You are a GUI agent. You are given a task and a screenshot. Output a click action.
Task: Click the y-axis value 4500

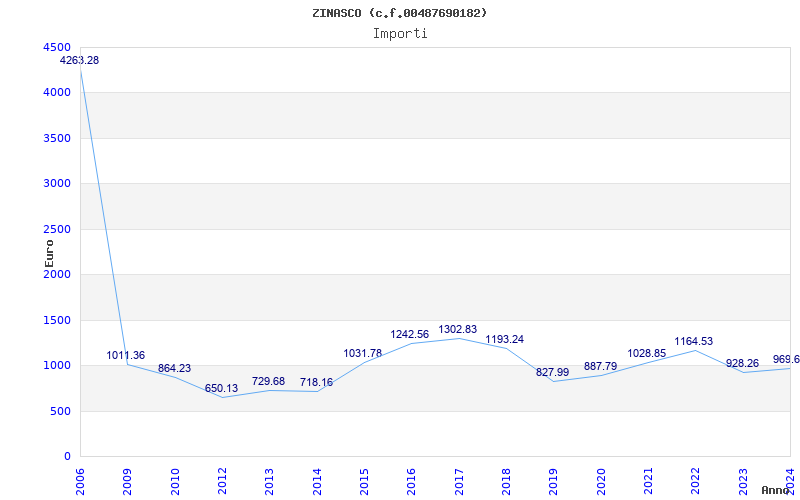coord(57,47)
